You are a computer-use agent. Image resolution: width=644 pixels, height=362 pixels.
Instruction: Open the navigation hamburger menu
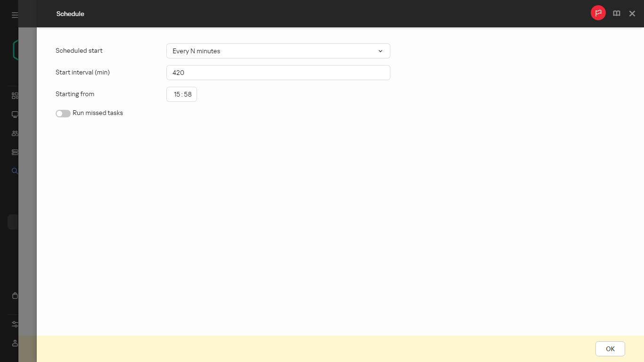pos(15,14)
